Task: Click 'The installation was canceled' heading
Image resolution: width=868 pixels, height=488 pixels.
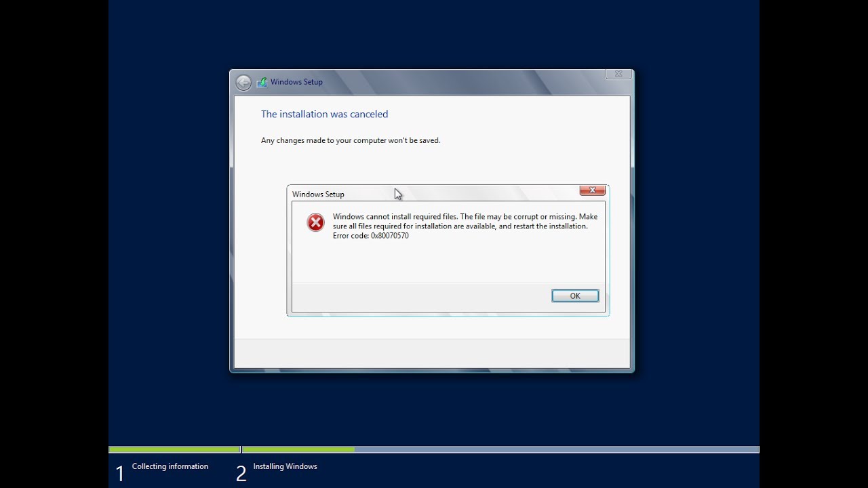Action: 324,114
